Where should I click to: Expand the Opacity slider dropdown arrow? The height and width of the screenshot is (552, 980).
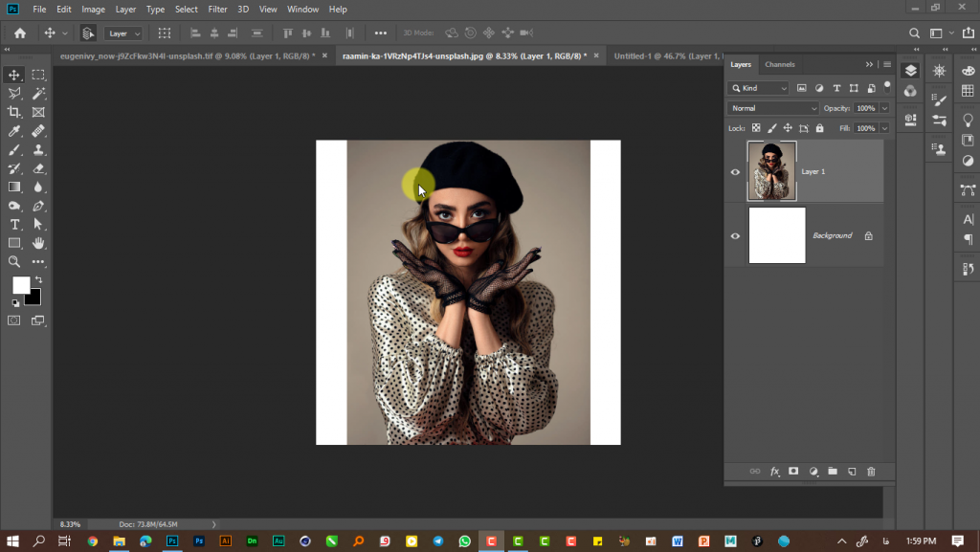[x=884, y=108]
